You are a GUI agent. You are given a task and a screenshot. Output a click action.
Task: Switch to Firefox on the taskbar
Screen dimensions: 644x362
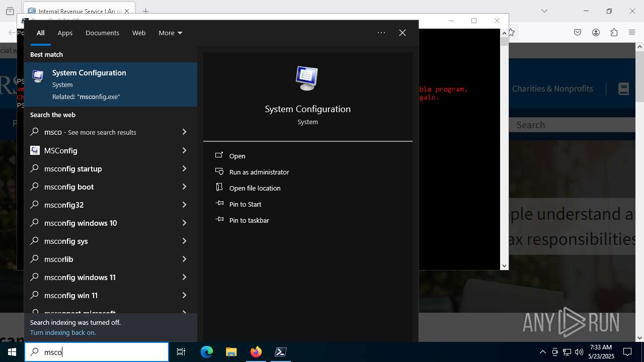point(256,352)
